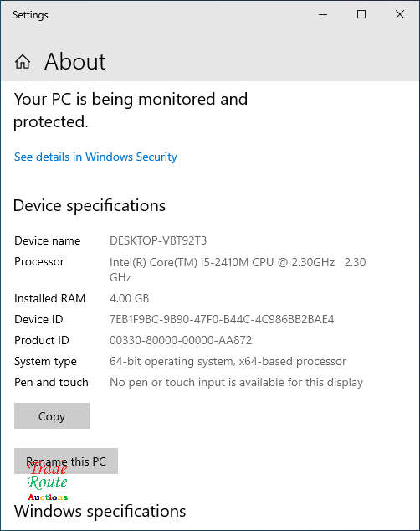Click the Product ID value text

181,340
